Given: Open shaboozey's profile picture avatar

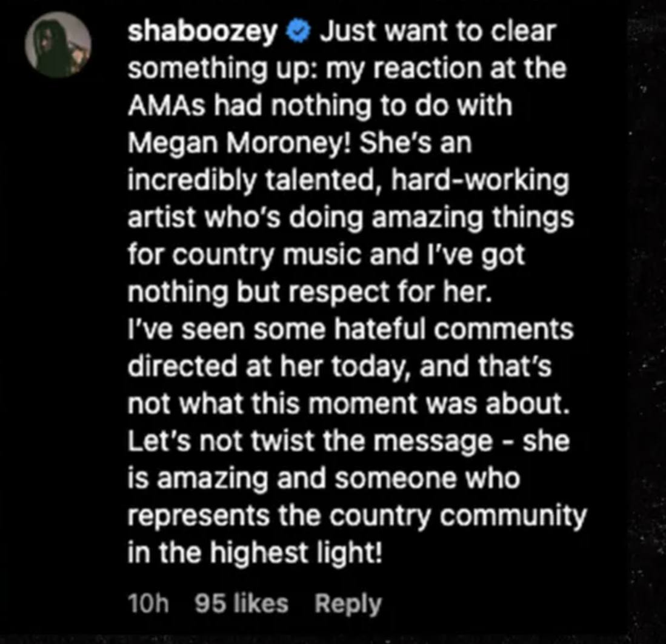Looking at the screenshot, I should (58, 45).
